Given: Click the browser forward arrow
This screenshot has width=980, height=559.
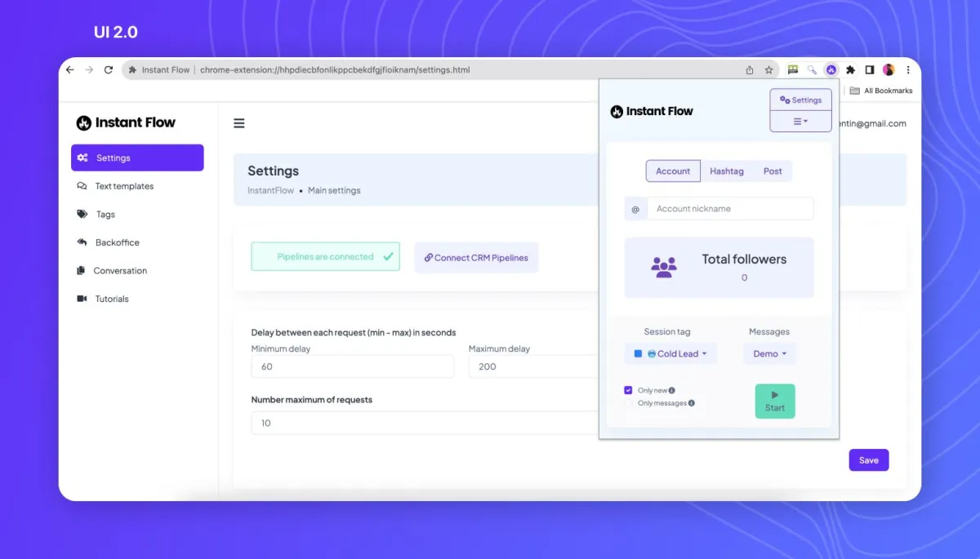Looking at the screenshot, I should pyautogui.click(x=89, y=70).
